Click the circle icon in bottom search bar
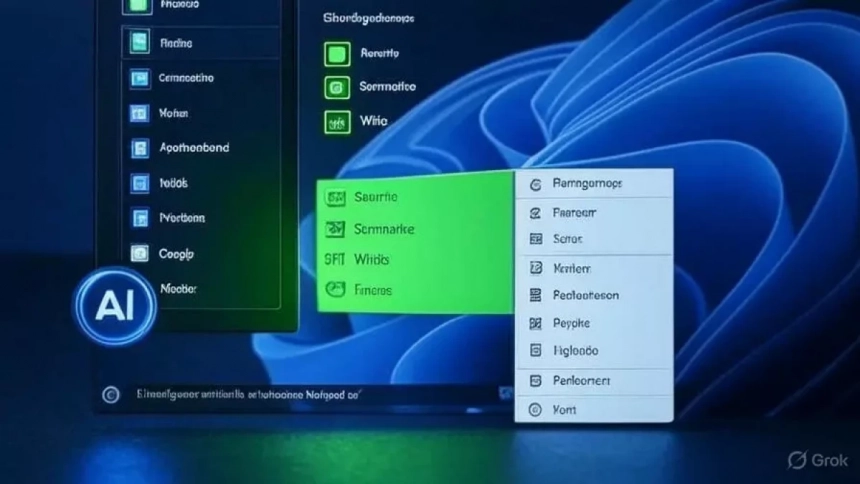The width and height of the screenshot is (860, 484). 110,396
